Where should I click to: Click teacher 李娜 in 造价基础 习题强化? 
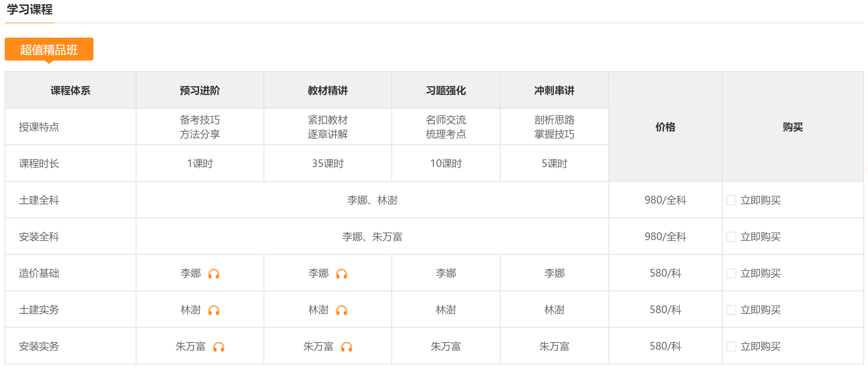[x=446, y=273]
